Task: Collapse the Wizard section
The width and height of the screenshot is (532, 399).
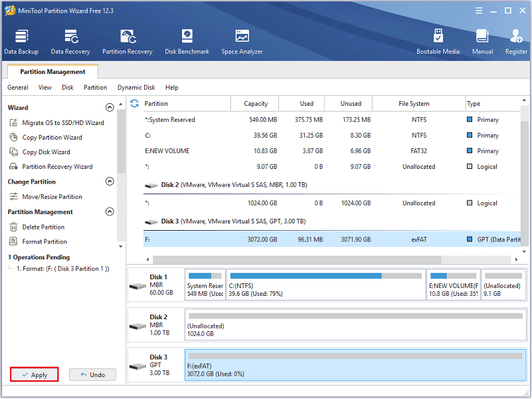Action: click(x=110, y=107)
